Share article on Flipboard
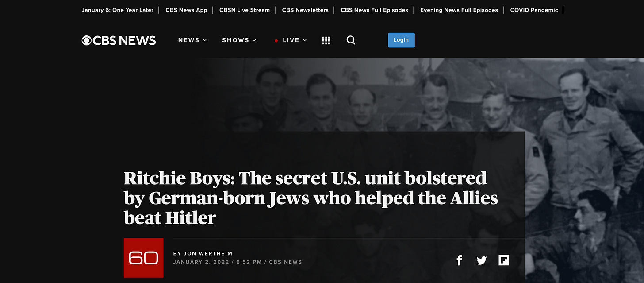Image resolution: width=644 pixels, height=283 pixels. click(504, 260)
